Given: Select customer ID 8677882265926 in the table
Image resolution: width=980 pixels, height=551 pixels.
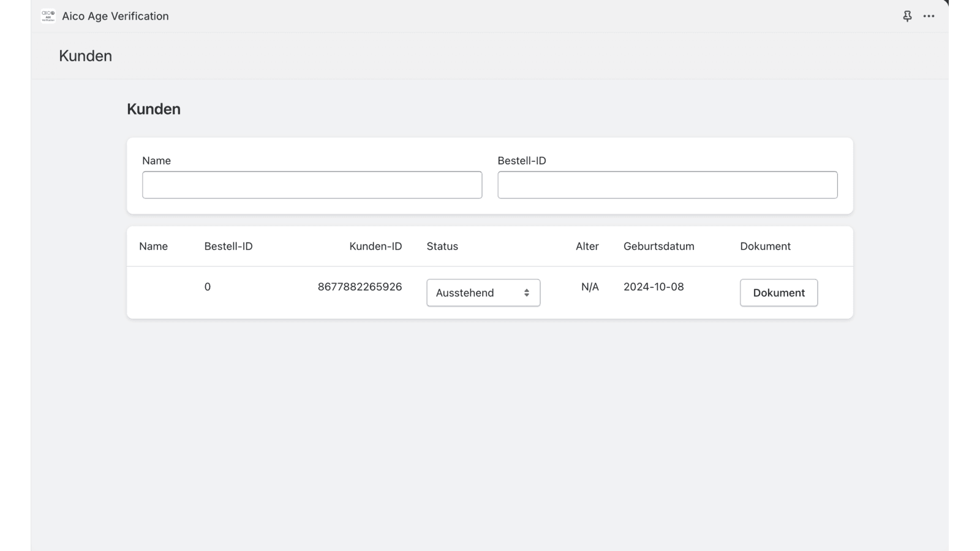Looking at the screenshot, I should click(x=360, y=287).
